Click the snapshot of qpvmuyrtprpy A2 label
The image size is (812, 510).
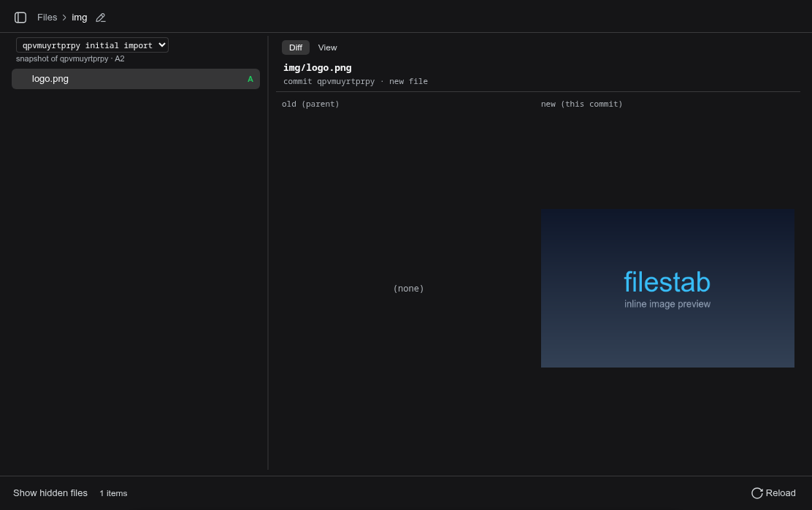(x=70, y=58)
